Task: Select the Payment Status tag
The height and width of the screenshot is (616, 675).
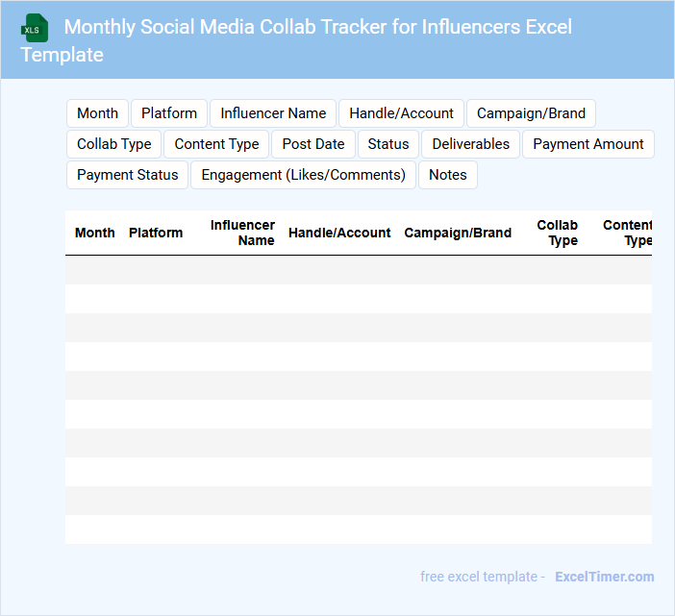Action: [x=128, y=175]
